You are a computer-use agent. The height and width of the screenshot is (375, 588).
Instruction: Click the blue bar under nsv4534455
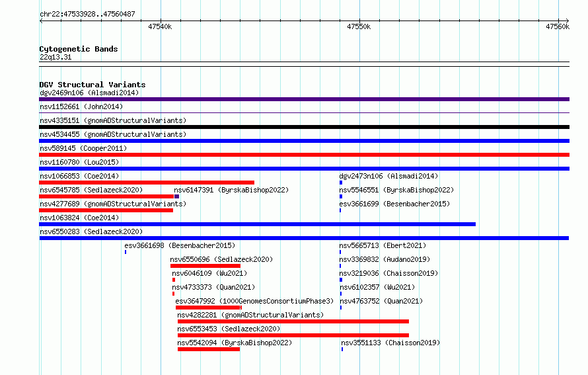pos(304,141)
